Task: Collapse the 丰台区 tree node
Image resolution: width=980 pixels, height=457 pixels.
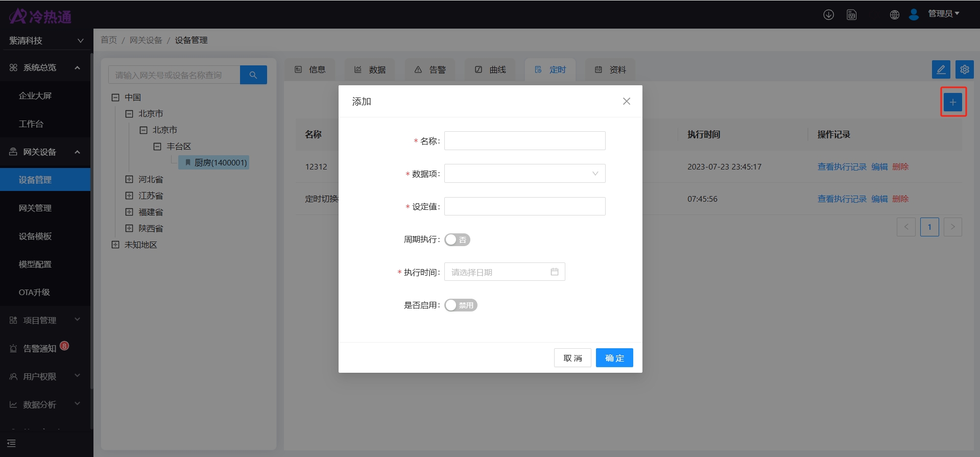Action: tap(157, 147)
